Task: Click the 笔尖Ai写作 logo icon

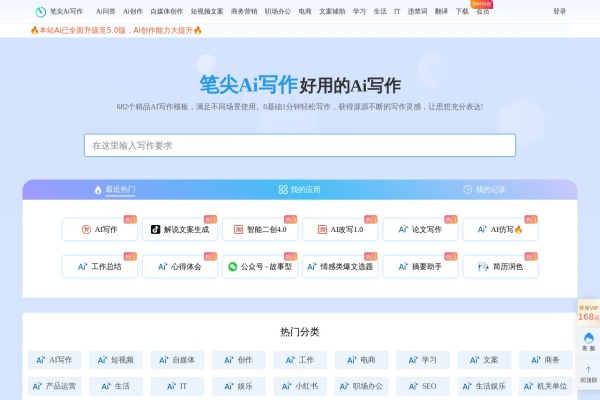Action: 40,12
